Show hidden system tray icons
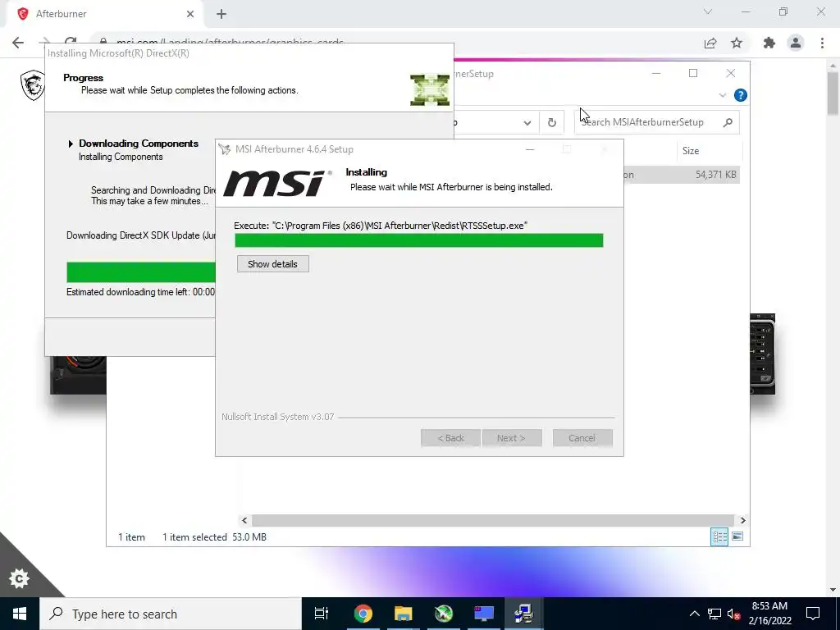 694,614
